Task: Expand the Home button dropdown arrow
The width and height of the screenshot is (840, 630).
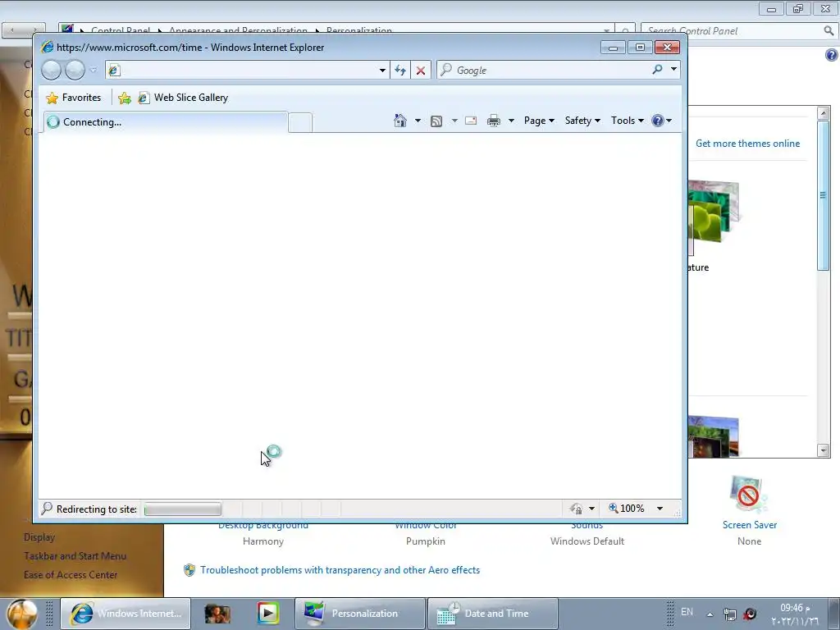Action: (418, 121)
